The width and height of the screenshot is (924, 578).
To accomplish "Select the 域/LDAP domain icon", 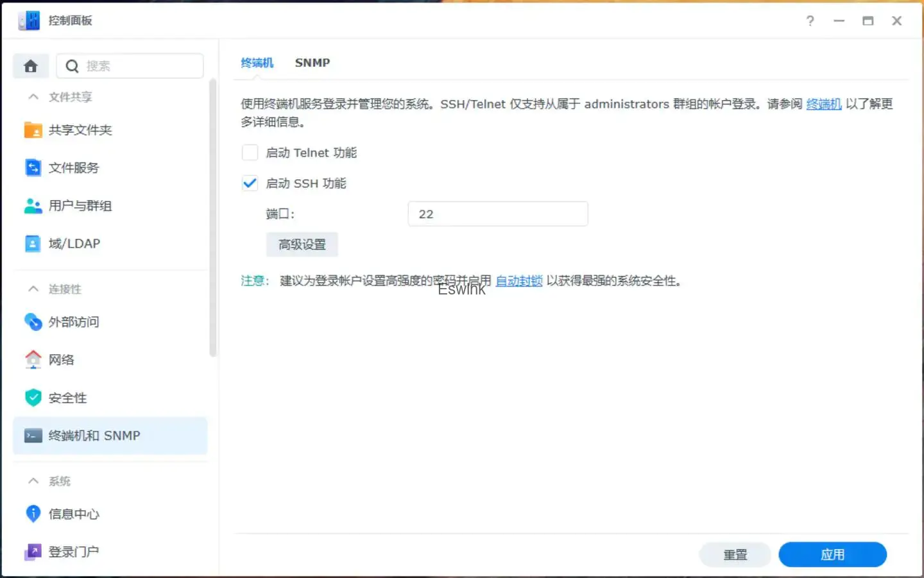I will point(33,244).
